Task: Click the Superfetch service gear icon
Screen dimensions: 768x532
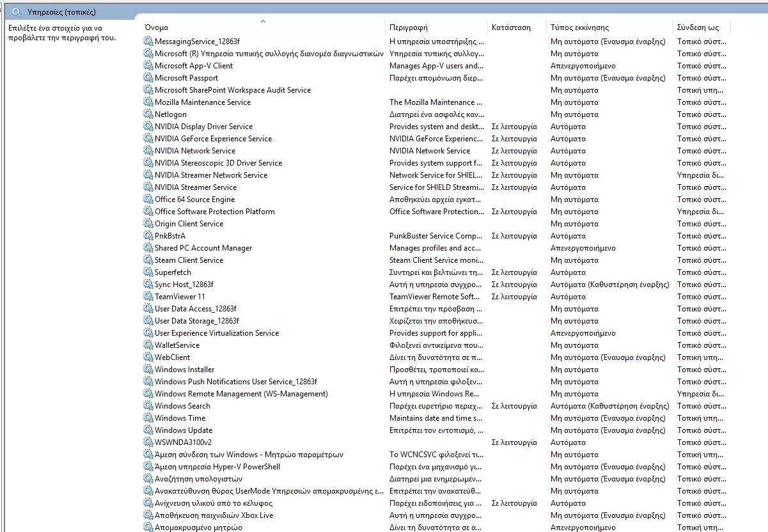Action: 148,272
